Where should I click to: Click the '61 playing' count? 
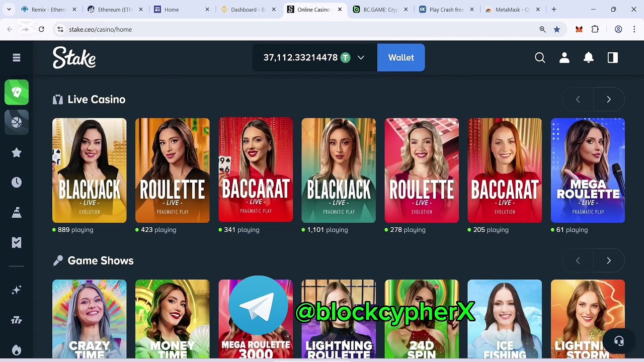coord(572,230)
